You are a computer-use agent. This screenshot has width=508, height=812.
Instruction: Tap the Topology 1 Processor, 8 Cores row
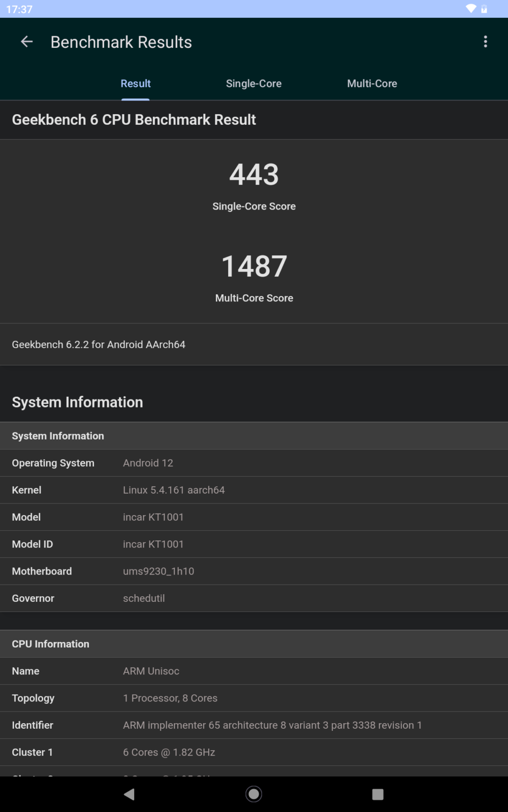tap(254, 698)
